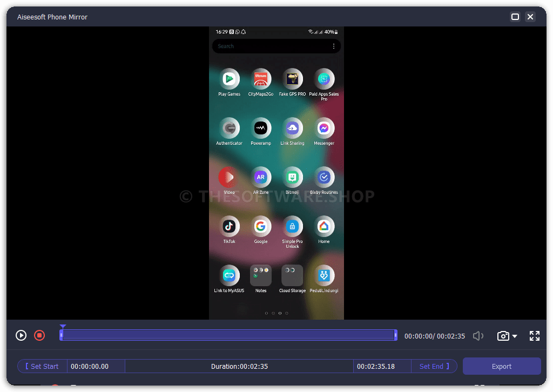Viewport: 553px width, 392px height.
Task: Open the Poweramp app icon
Action: click(x=261, y=129)
